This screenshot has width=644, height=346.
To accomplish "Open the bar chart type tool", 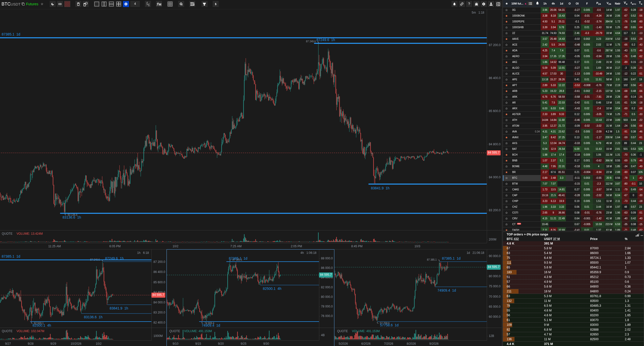I will tap(148, 4).
